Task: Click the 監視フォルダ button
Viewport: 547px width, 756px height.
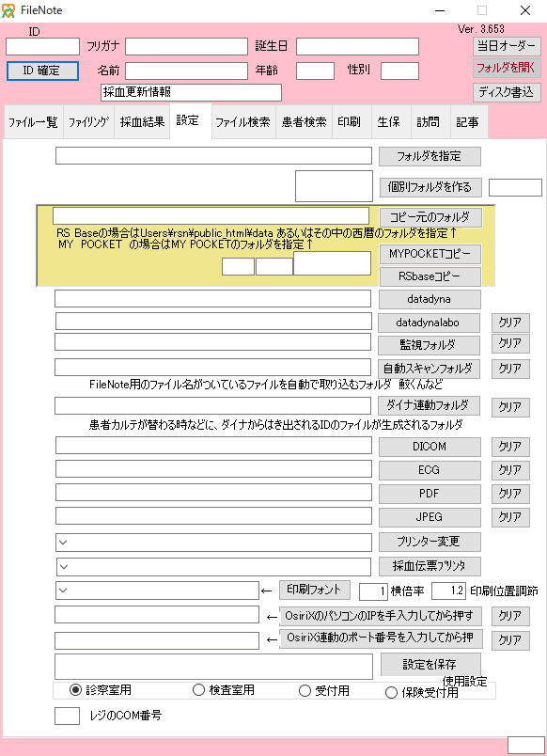Action: coord(429,345)
